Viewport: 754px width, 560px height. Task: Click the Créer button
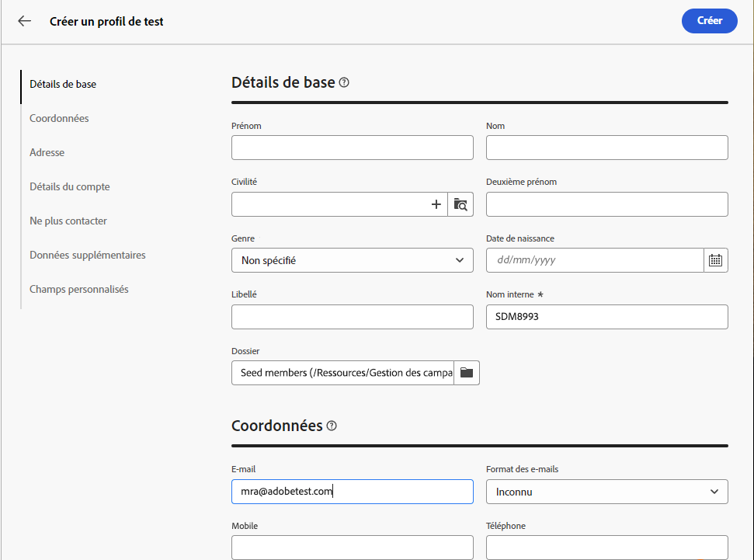click(709, 21)
